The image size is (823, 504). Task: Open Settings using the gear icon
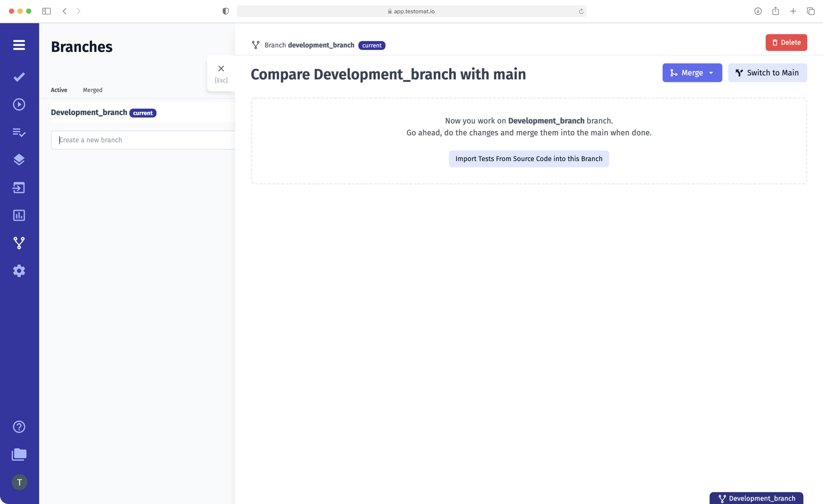(19, 270)
